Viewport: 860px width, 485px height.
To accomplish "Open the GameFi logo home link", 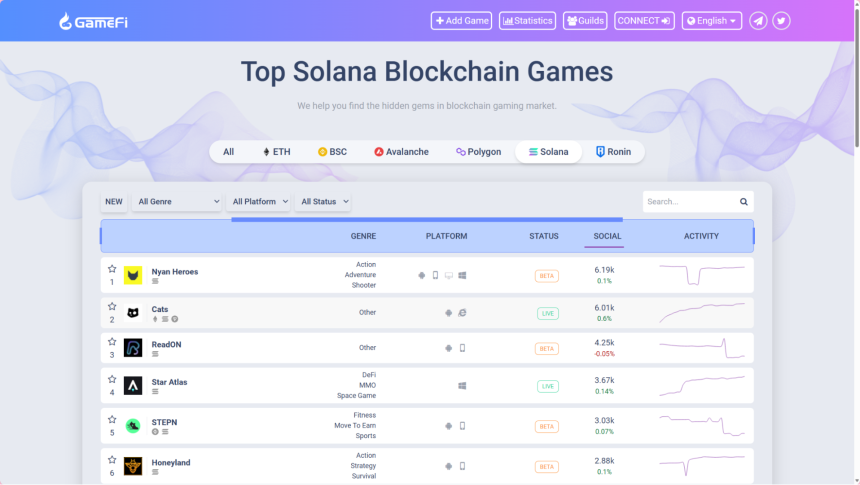I will coord(93,21).
